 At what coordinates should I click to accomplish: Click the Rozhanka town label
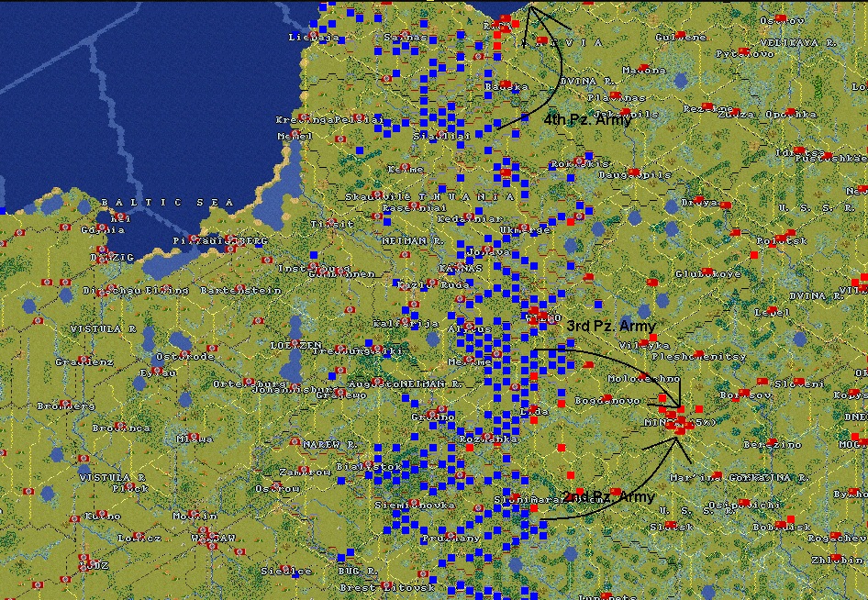click(488, 439)
